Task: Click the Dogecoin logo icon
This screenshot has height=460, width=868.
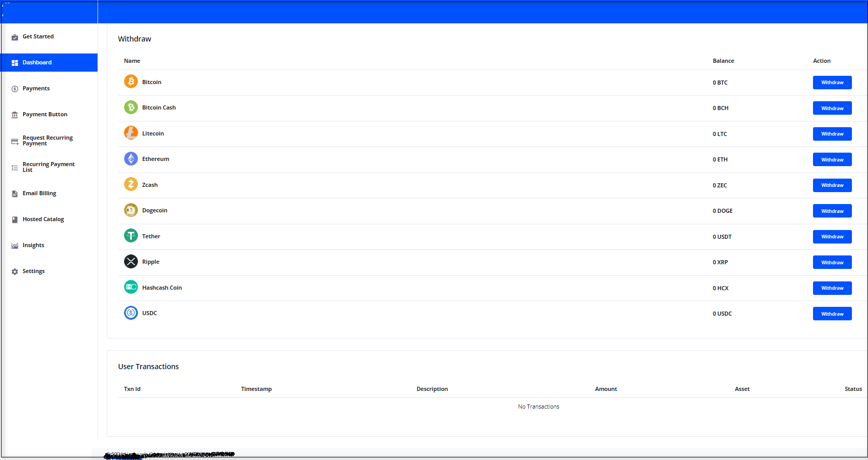Action: (131, 210)
